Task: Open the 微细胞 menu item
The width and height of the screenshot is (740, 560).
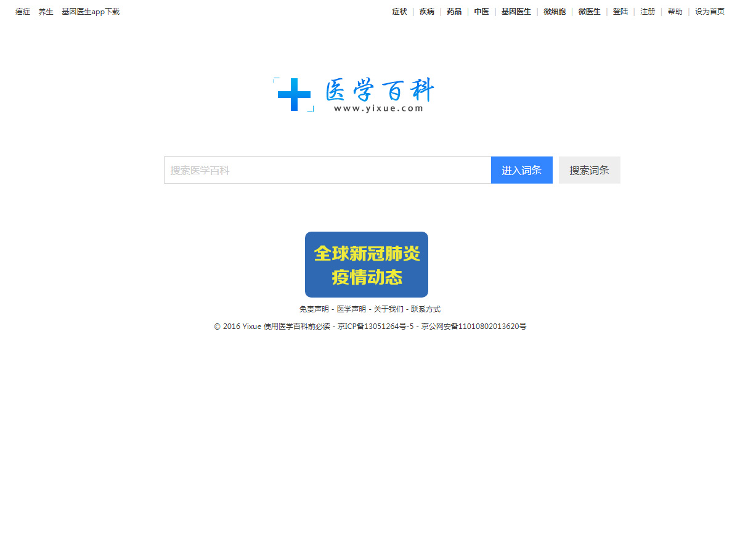Action: [x=555, y=12]
